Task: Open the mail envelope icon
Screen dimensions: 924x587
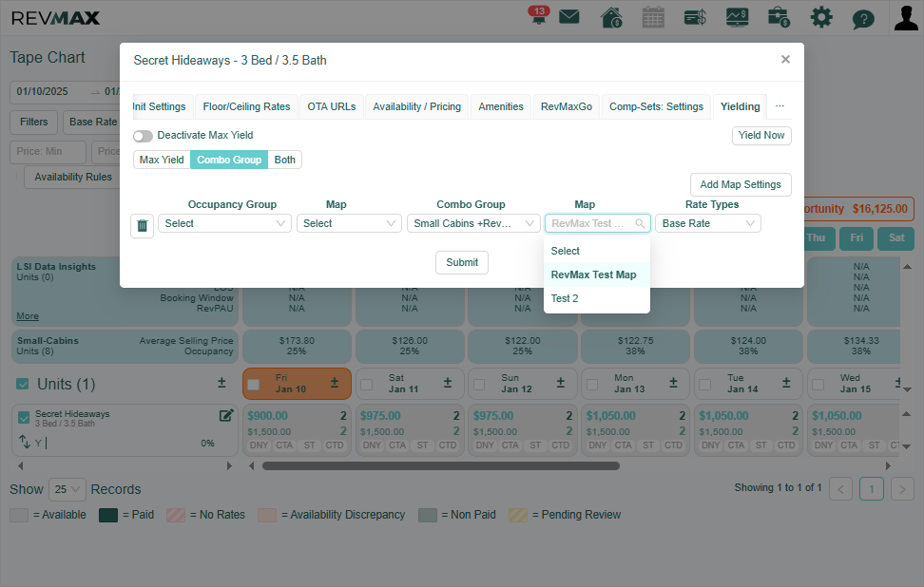Action: 568,16
